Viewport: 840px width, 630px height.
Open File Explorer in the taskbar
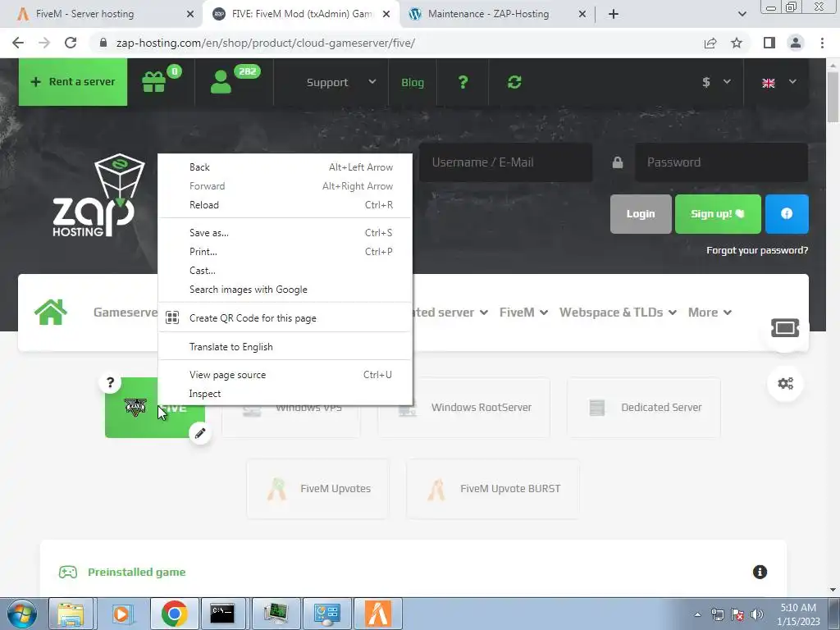[71, 614]
